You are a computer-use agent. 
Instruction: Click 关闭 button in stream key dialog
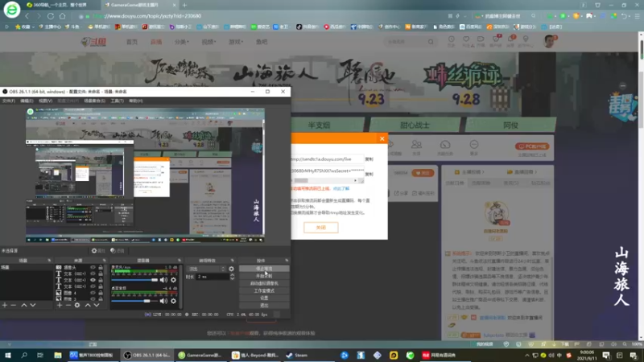[320, 228]
